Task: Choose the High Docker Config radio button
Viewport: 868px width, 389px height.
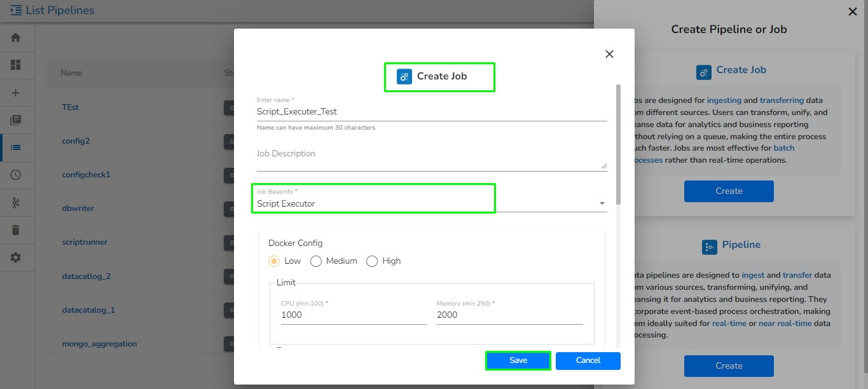Action: pyautogui.click(x=372, y=261)
